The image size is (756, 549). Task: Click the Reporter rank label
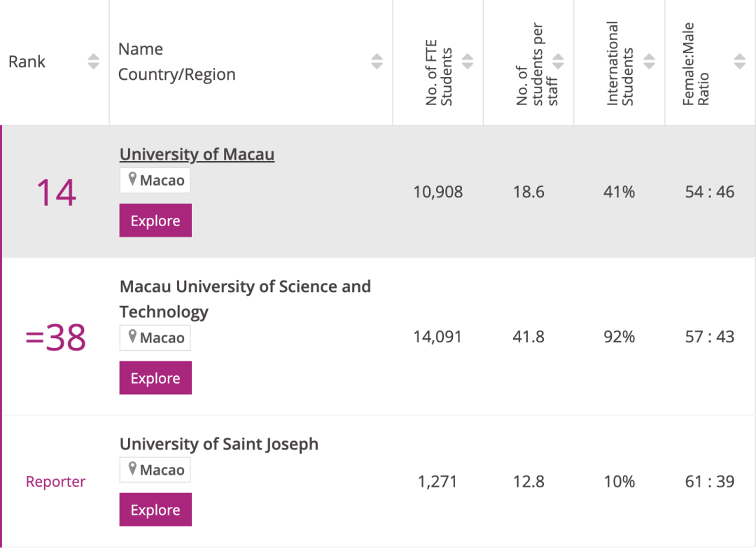(x=55, y=482)
